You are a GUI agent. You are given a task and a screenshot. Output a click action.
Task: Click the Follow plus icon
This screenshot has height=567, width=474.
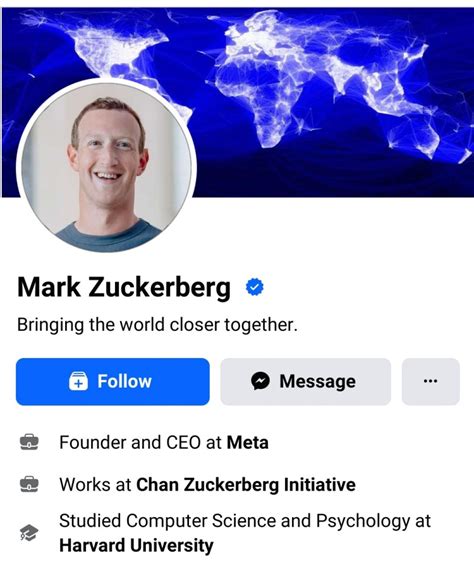point(78,381)
